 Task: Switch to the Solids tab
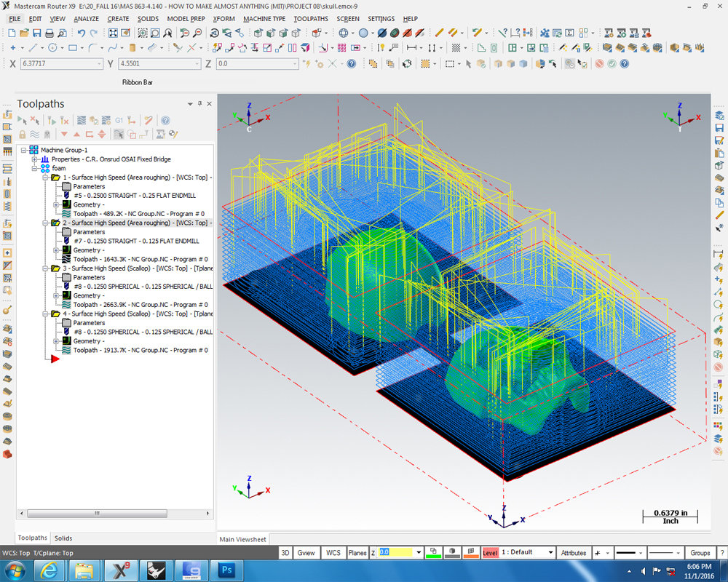point(63,538)
